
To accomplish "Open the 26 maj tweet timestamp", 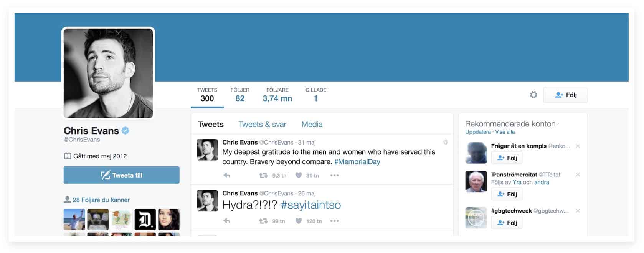I will 307,193.
